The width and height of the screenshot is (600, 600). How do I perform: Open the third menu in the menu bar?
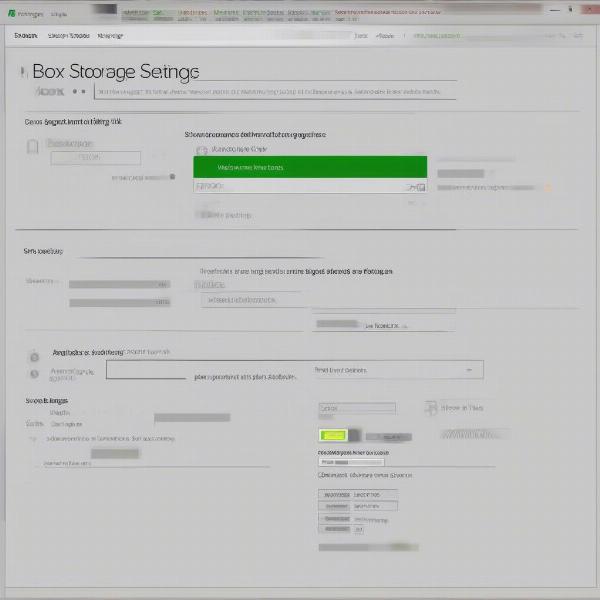tap(110, 36)
